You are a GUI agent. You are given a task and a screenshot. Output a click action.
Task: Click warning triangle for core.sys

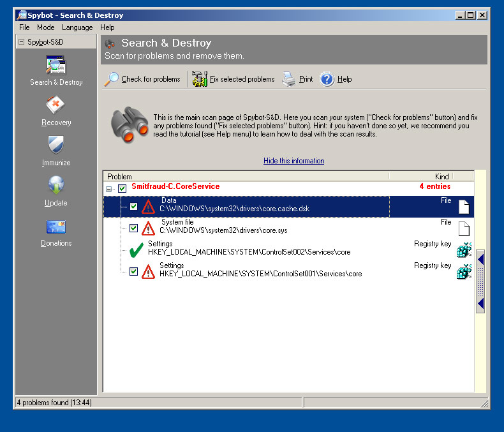click(148, 228)
